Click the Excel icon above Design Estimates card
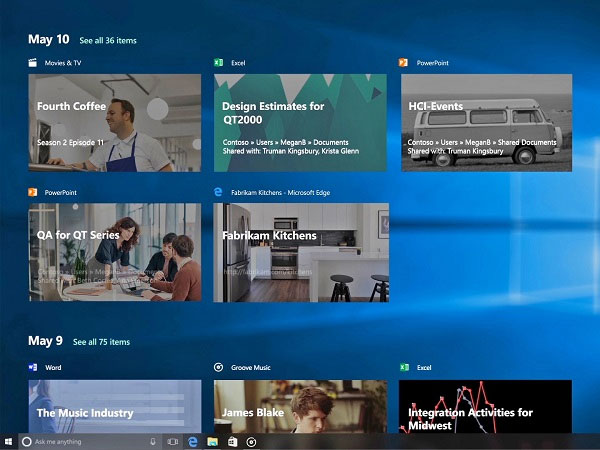The width and height of the screenshot is (600, 450). click(218, 62)
